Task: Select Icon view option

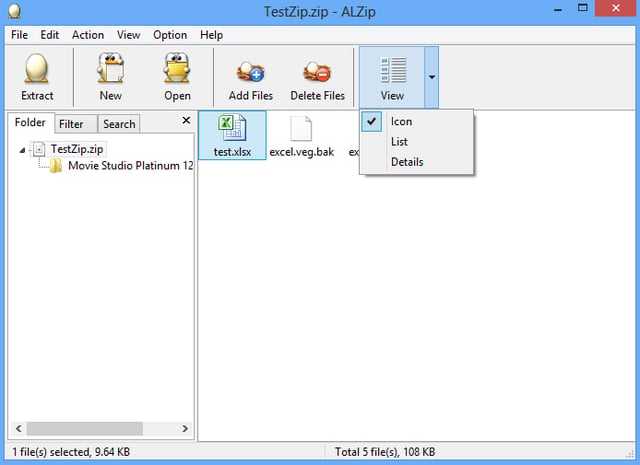Action: [416, 122]
